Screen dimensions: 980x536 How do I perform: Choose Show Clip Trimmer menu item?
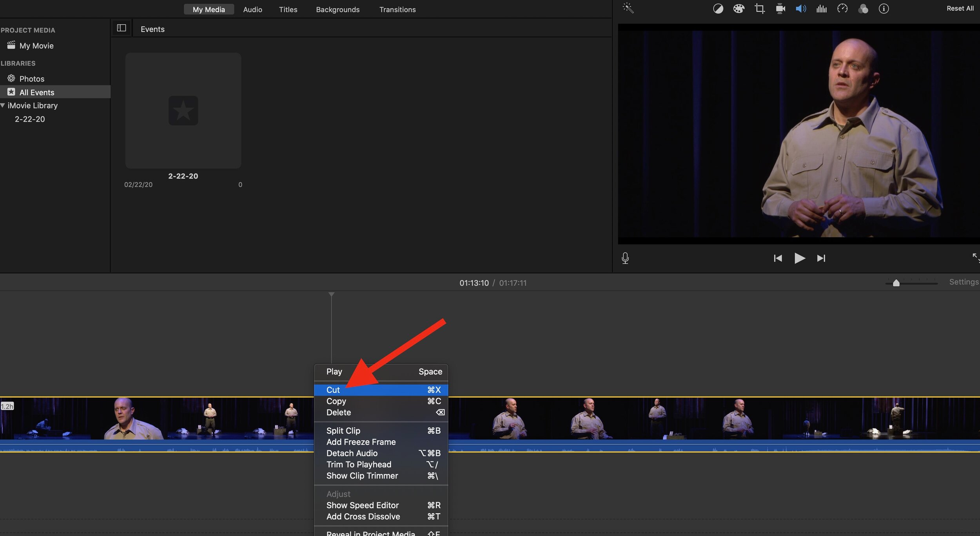click(381, 476)
